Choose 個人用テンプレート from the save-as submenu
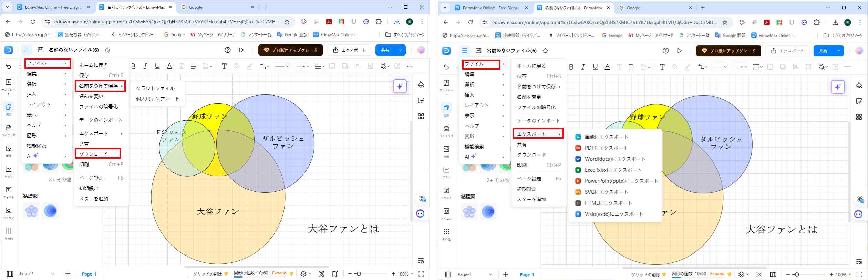The width and height of the screenshot is (868, 280). (158, 99)
